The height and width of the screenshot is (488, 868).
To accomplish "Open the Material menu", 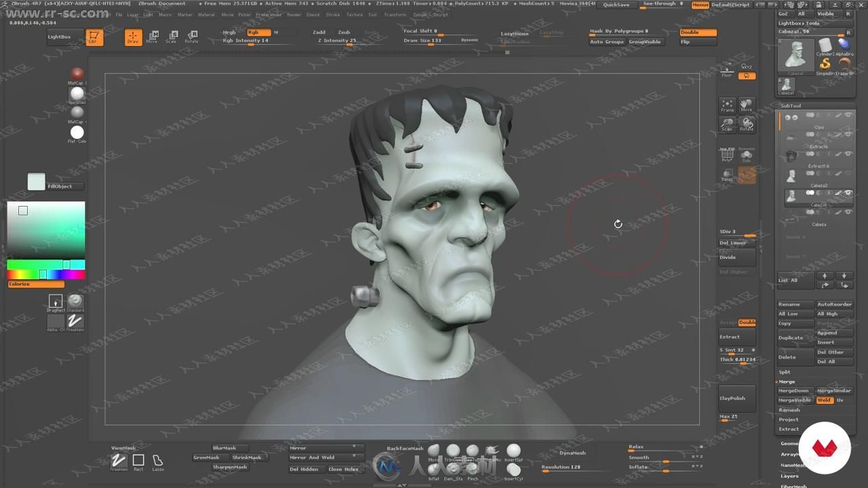I will tap(206, 14).
